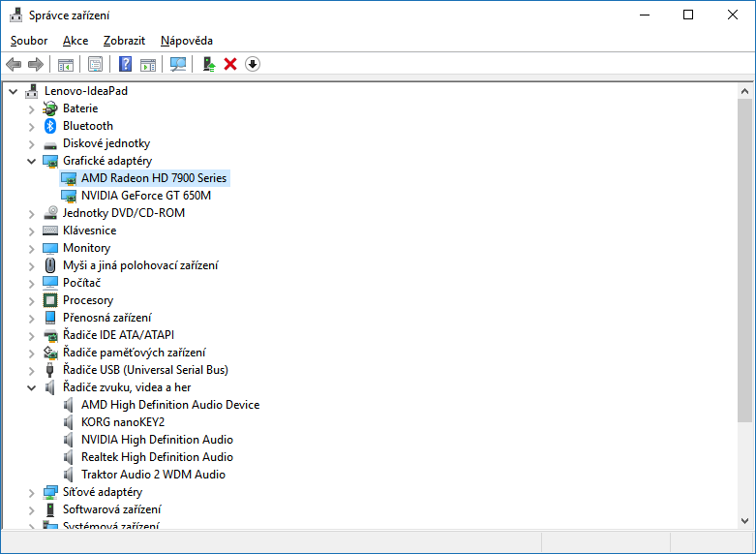Close the Správce zařízení window
This screenshot has height=554, width=756.
point(733,15)
